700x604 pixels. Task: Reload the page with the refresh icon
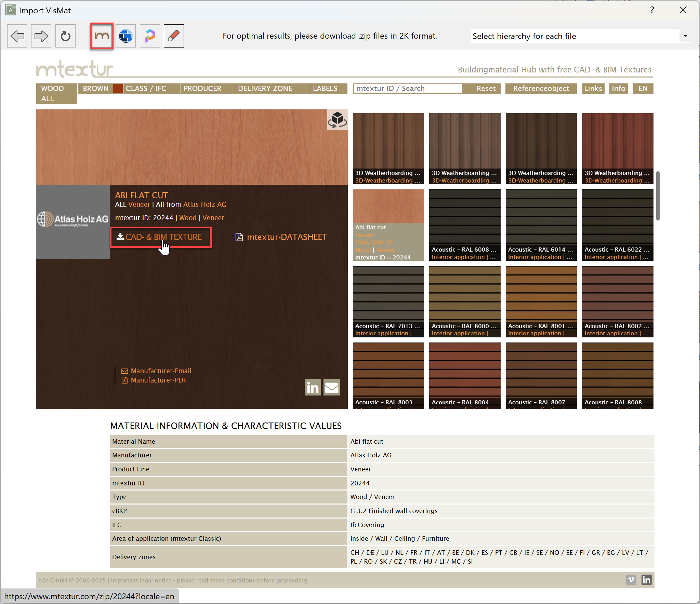(x=65, y=36)
